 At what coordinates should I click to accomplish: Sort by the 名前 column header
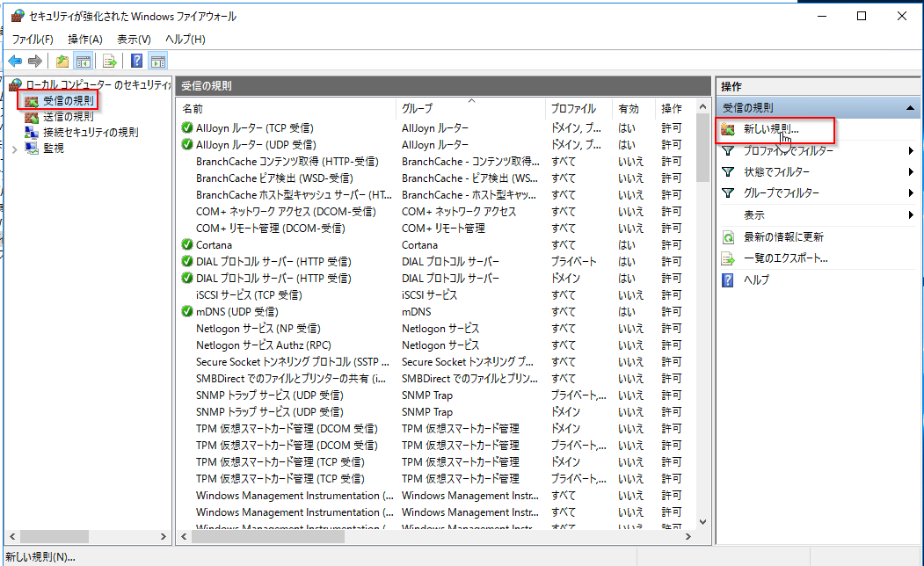pyautogui.click(x=287, y=108)
